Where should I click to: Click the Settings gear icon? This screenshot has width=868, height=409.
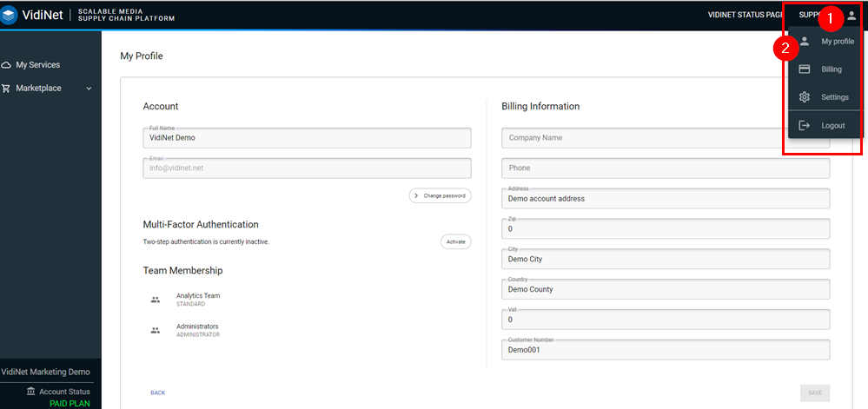(x=805, y=97)
